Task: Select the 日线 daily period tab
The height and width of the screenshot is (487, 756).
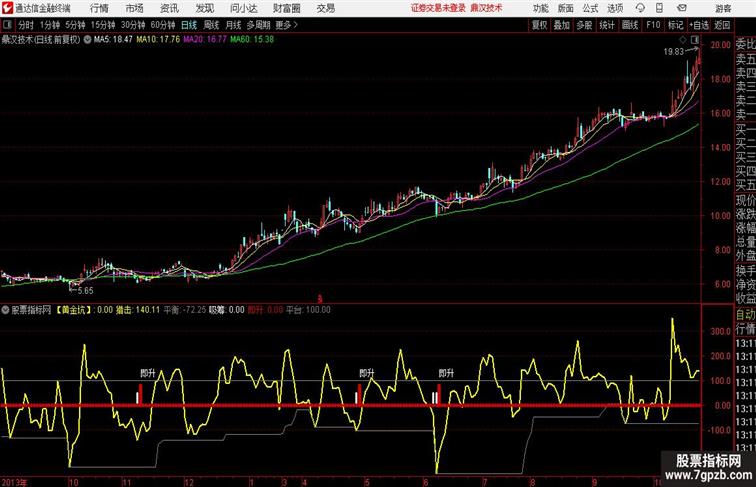Action: pos(189,25)
